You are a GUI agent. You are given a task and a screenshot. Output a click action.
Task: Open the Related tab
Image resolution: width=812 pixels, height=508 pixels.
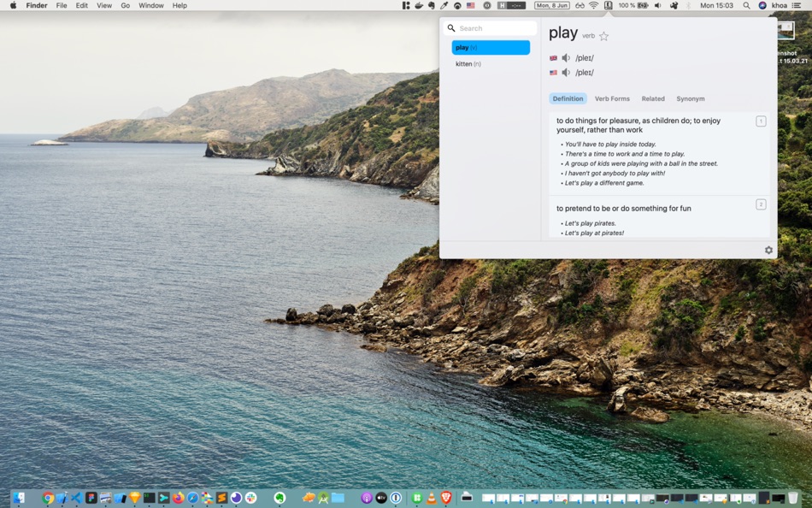pyautogui.click(x=653, y=98)
